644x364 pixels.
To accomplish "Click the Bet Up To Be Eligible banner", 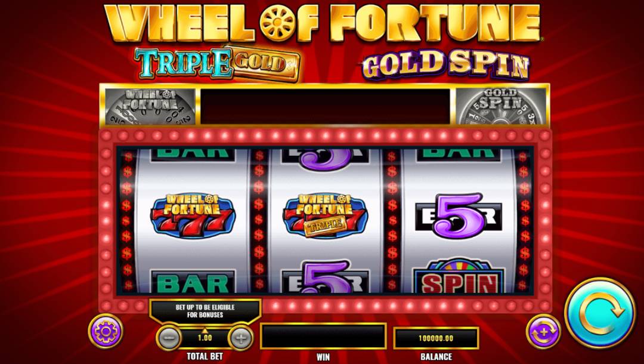I will (x=205, y=311).
